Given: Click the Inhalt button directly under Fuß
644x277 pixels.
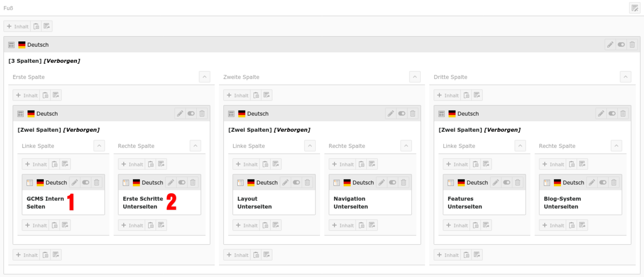Looking at the screenshot, I should [17, 26].
